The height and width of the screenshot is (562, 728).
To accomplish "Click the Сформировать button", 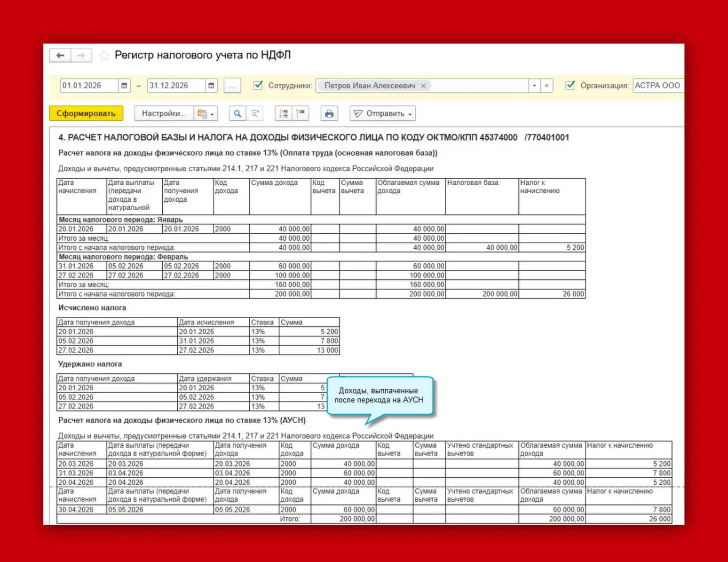I will tap(86, 113).
